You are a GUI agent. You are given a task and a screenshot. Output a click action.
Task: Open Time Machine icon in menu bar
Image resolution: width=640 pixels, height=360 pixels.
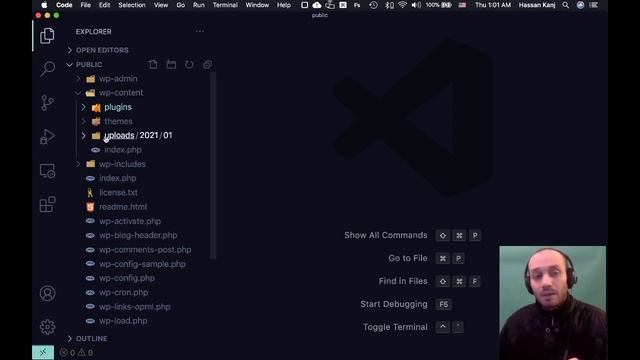click(373, 5)
